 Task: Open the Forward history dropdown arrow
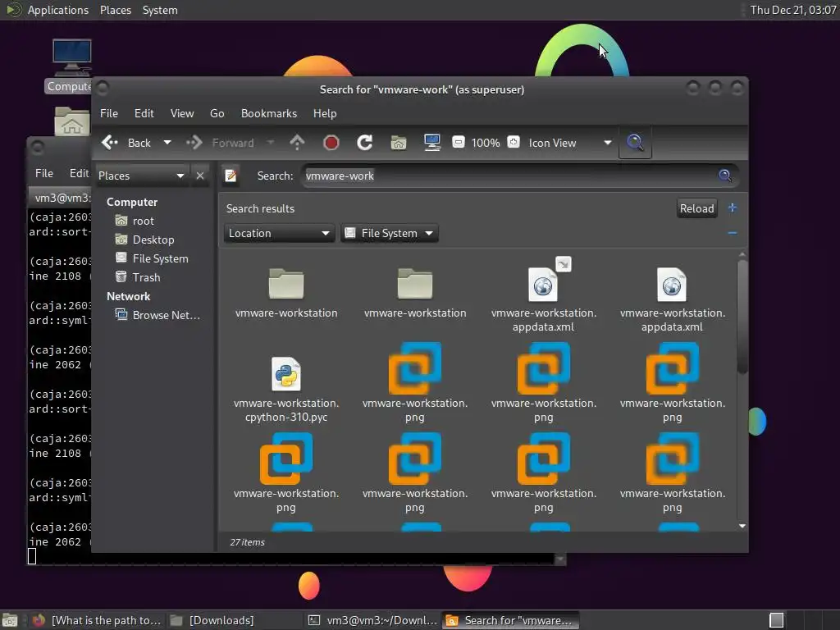point(271,143)
